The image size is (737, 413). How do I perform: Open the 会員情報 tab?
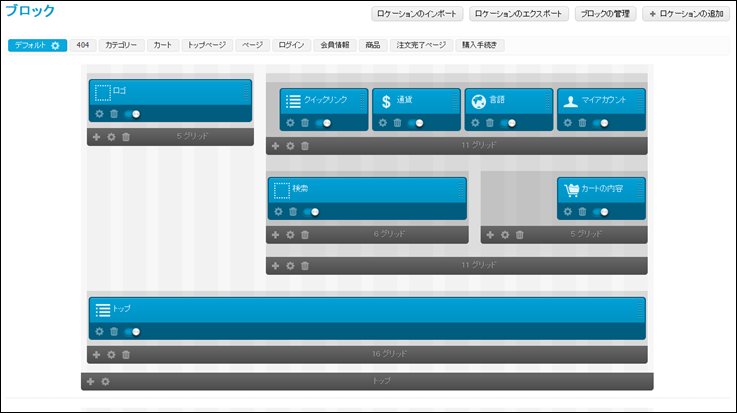tap(335, 45)
